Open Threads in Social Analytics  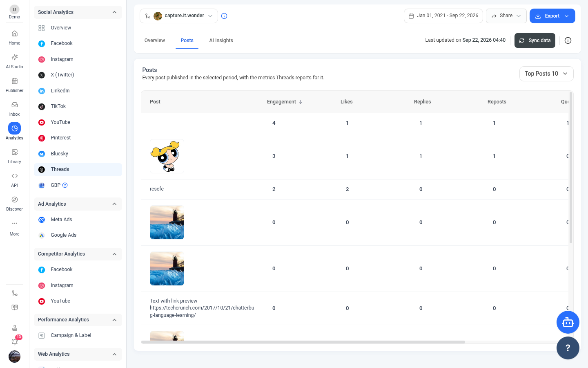point(78,170)
